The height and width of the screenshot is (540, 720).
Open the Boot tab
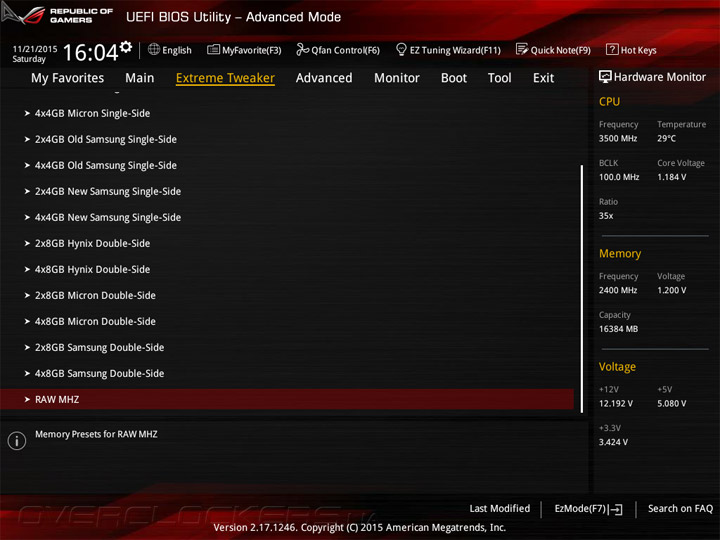(x=454, y=78)
